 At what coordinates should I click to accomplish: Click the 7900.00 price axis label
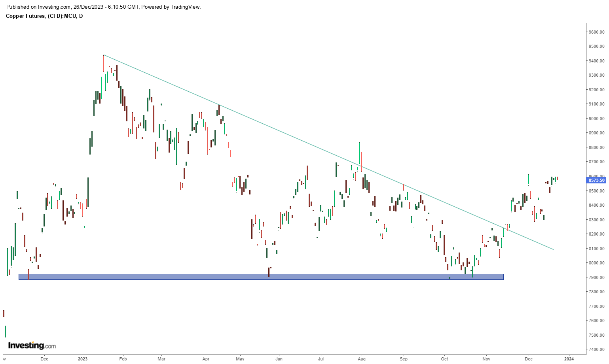[x=596, y=277]
